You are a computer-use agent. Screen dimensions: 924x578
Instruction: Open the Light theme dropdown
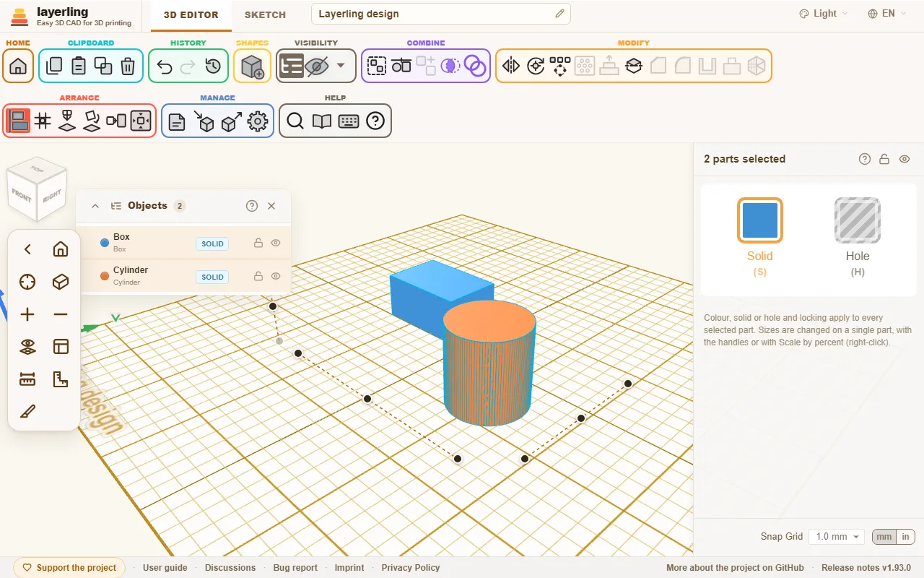pyautogui.click(x=824, y=14)
